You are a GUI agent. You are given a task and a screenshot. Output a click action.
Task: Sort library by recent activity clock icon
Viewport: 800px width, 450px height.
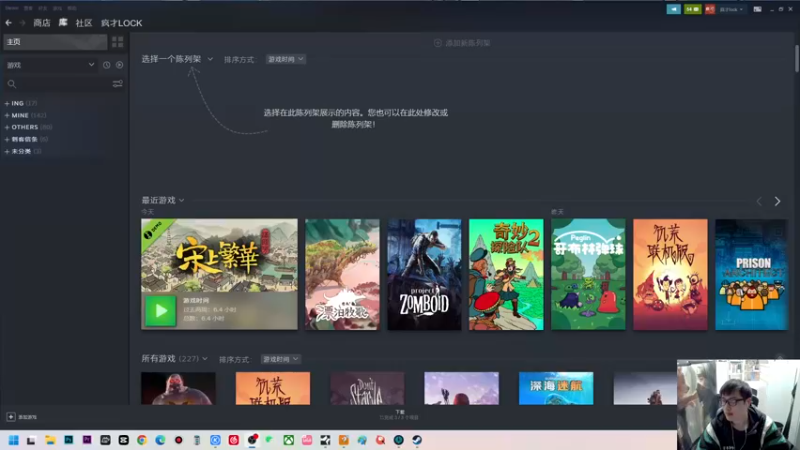[107, 65]
